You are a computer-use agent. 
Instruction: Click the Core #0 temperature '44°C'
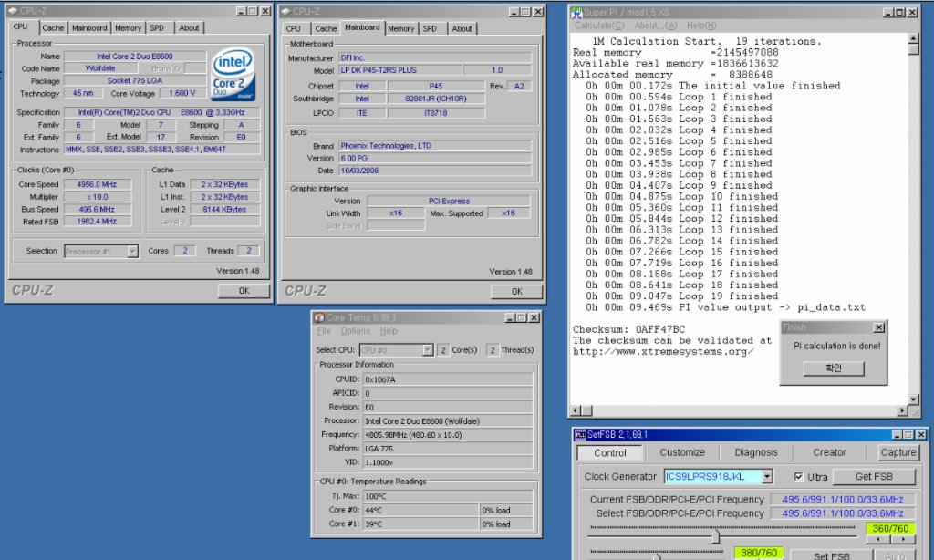pyautogui.click(x=421, y=510)
